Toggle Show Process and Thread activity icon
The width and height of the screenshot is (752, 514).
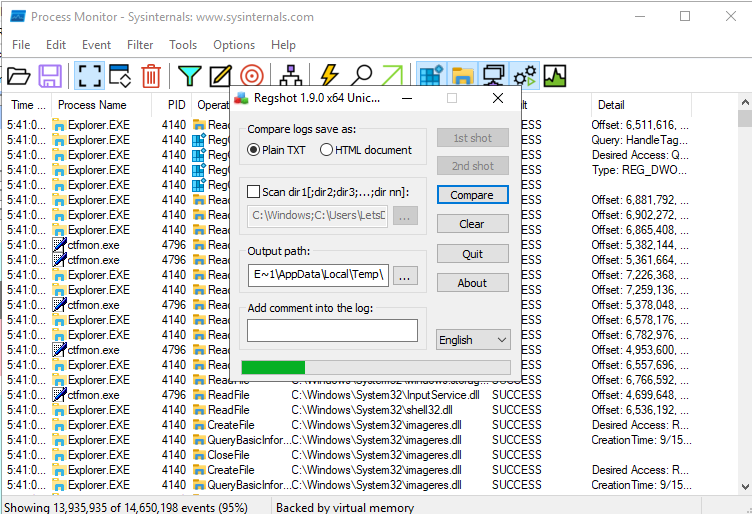click(x=525, y=76)
